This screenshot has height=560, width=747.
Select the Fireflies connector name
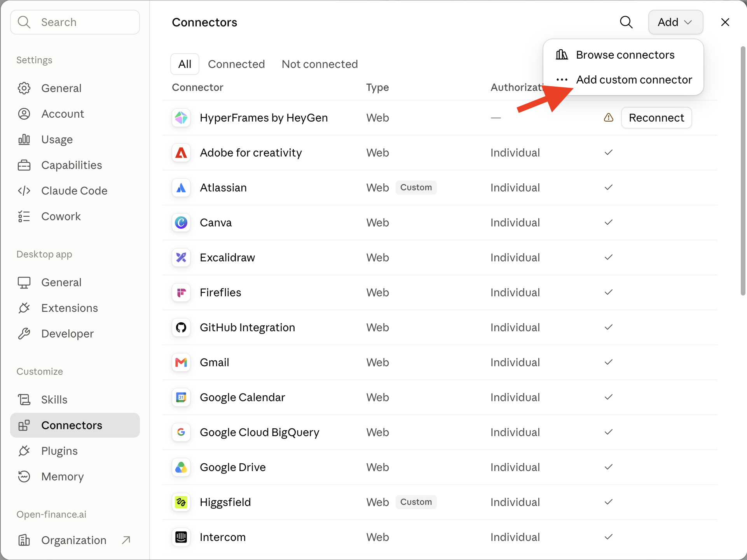pos(220,292)
